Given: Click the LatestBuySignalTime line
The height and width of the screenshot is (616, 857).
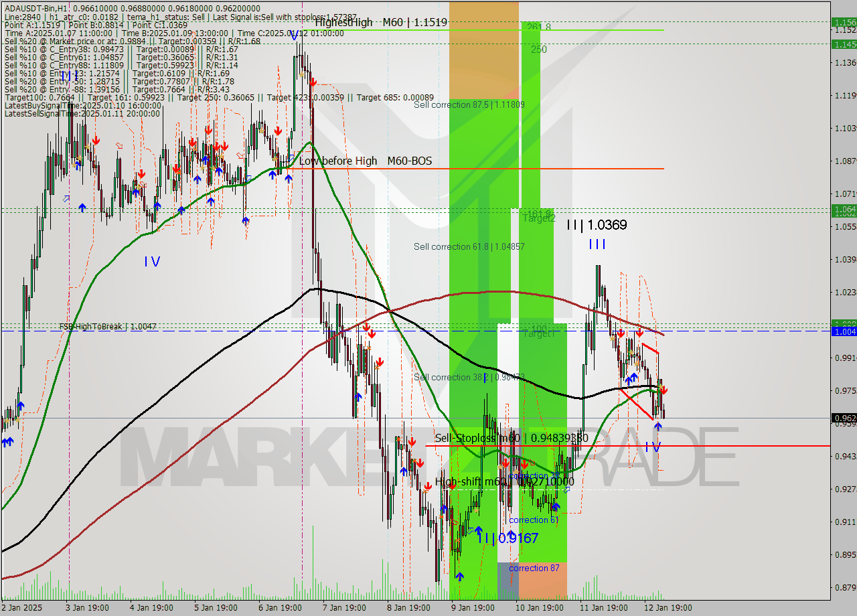Looking at the screenshot, I should [x=83, y=106].
